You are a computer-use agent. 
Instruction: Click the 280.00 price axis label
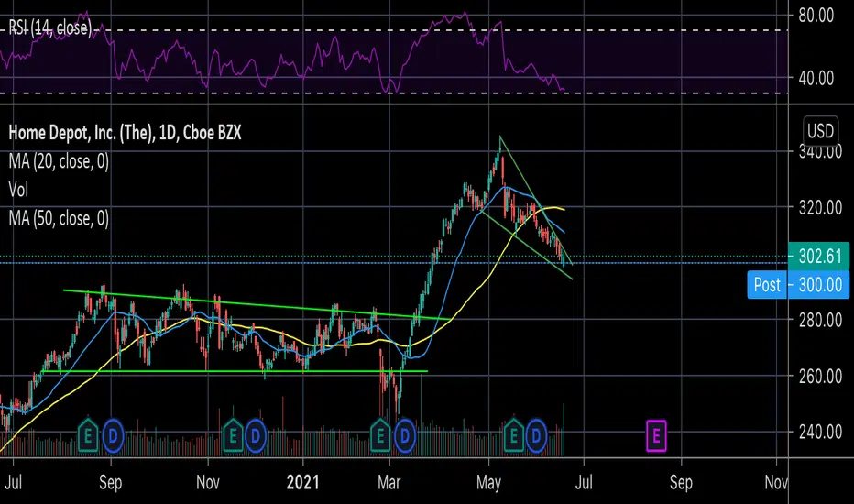820,320
